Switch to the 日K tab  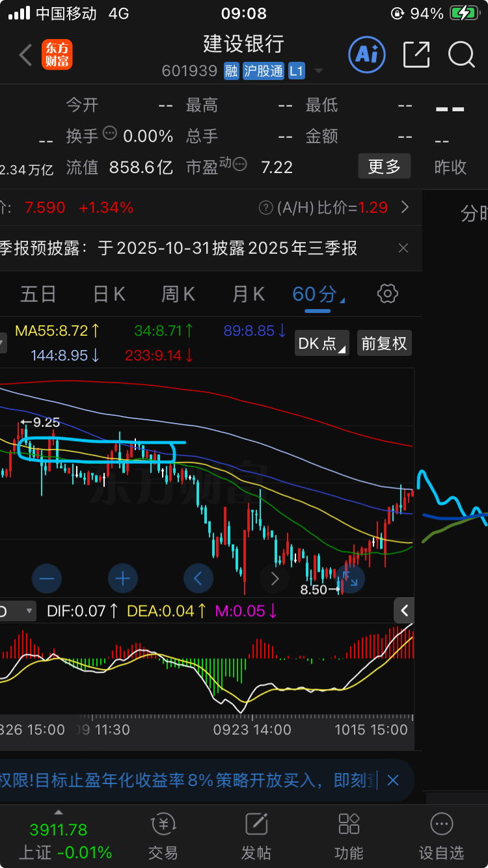click(109, 294)
